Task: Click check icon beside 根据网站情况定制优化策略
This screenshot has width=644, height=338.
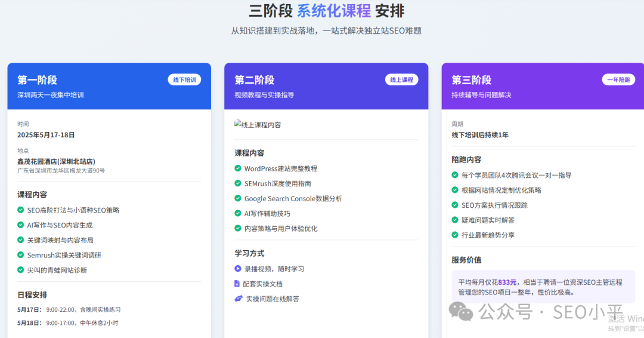Action: coord(454,190)
